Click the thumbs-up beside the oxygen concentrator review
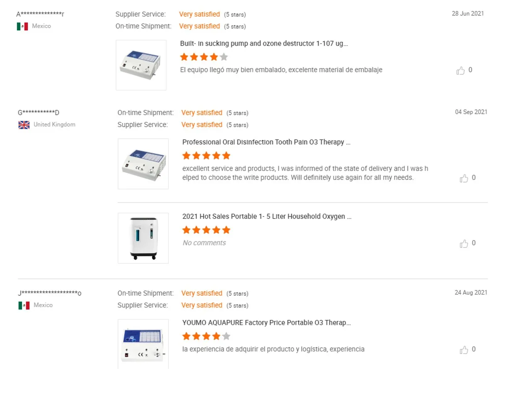This screenshot has width=532, height=393. 464,243
